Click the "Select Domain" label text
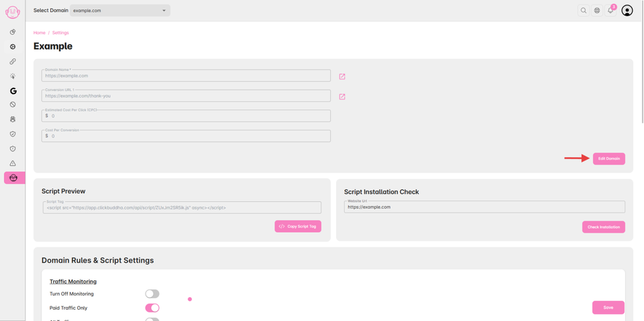 [x=51, y=11]
